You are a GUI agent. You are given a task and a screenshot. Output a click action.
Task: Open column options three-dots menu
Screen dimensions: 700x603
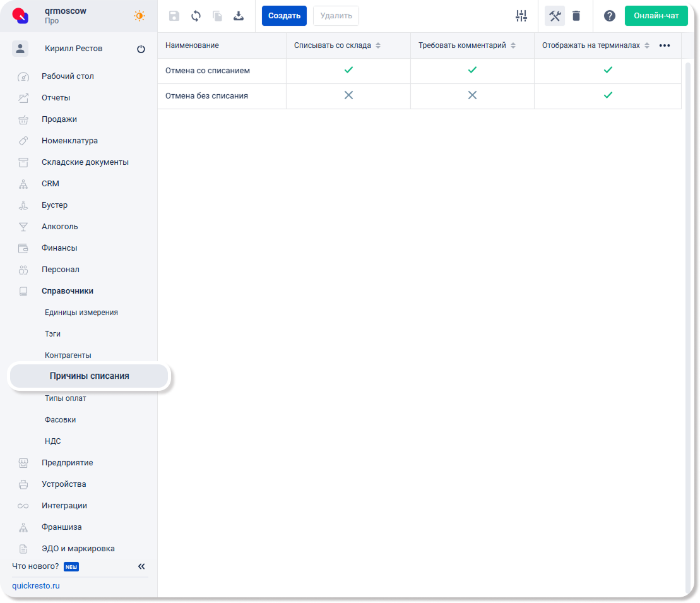[665, 45]
